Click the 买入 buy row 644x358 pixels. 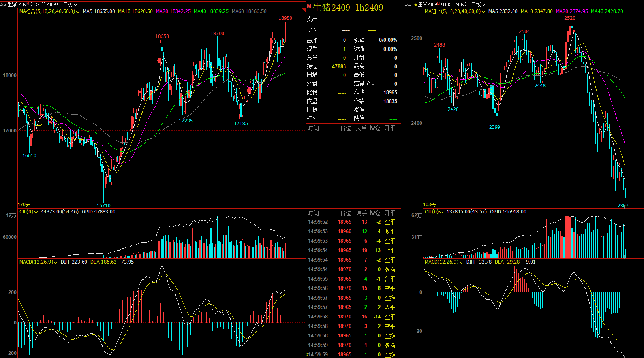pyautogui.click(x=353, y=30)
